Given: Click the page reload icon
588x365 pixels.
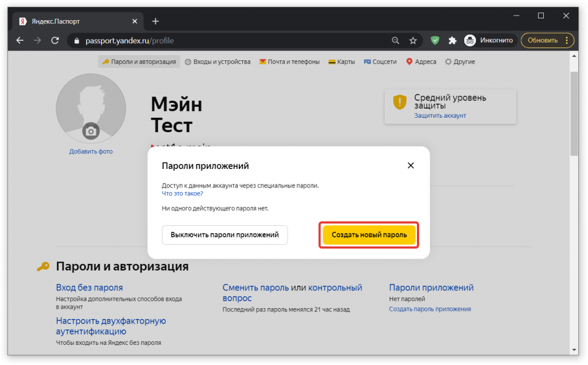Looking at the screenshot, I should pos(55,40).
